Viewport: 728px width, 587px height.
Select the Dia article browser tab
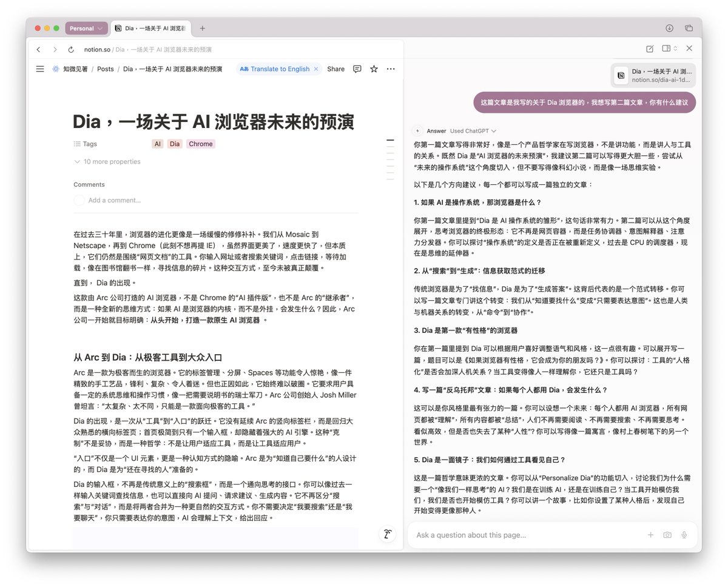[151, 29]
